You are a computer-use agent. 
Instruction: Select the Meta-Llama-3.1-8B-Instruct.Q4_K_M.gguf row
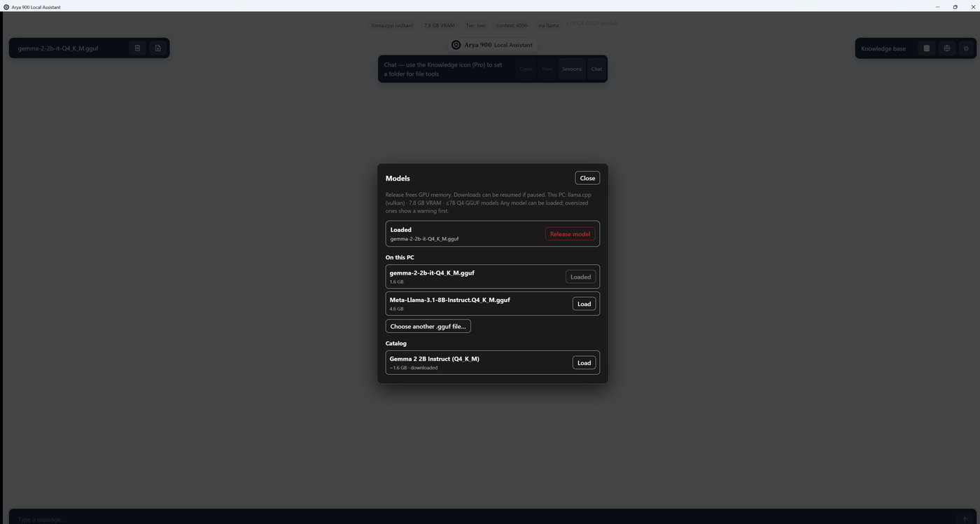pos(492,303)
